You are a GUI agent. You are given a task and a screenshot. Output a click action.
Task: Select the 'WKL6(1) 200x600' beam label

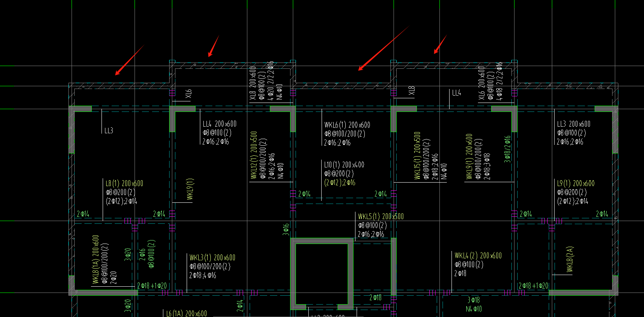[x=347, y=125]
